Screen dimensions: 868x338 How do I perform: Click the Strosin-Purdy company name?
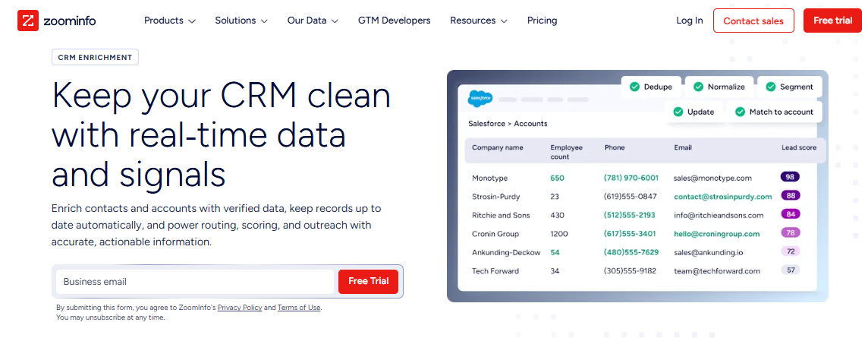[x=496, y=197]
